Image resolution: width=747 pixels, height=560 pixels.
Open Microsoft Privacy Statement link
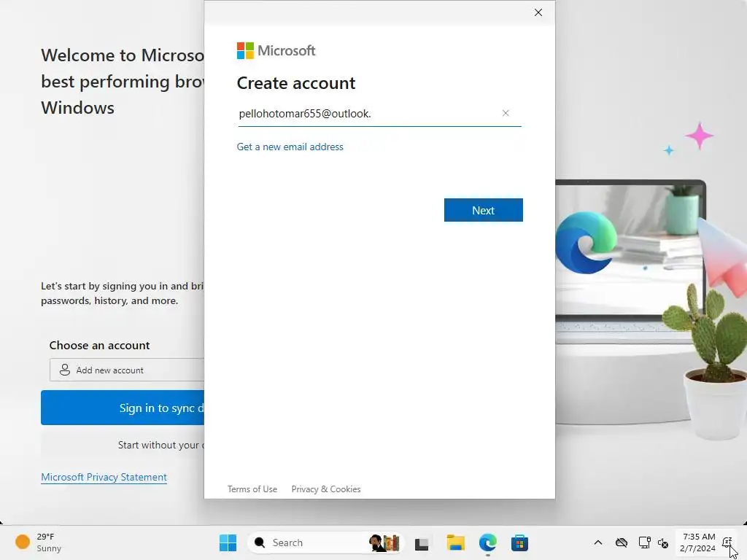(104, 477)
